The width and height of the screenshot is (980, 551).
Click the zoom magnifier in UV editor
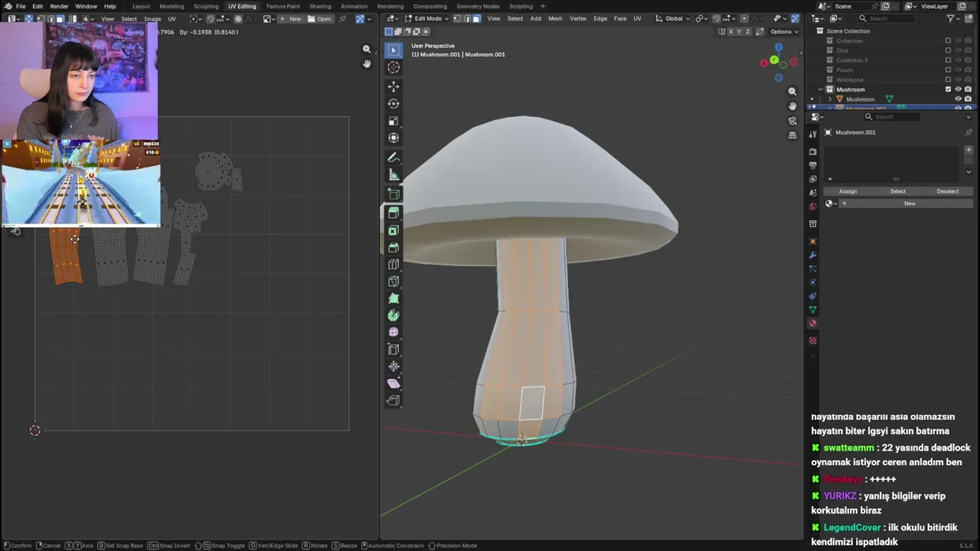coord(367,49)
